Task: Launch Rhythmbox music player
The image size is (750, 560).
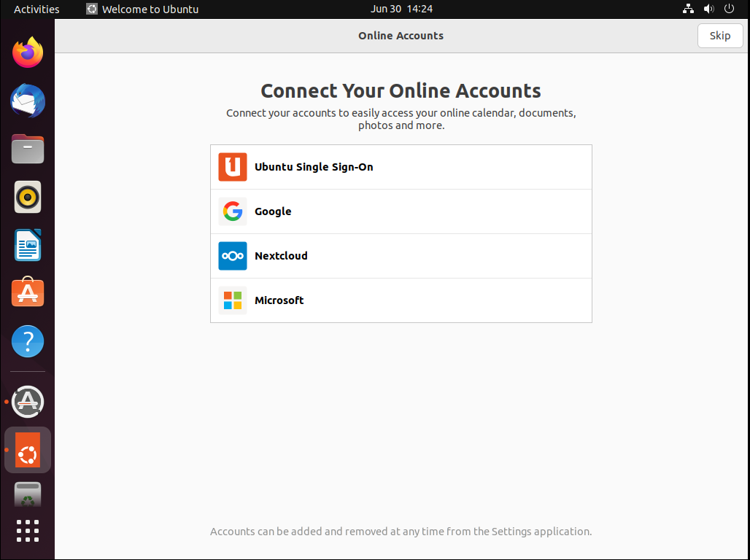Action: [x=28, y=197]
